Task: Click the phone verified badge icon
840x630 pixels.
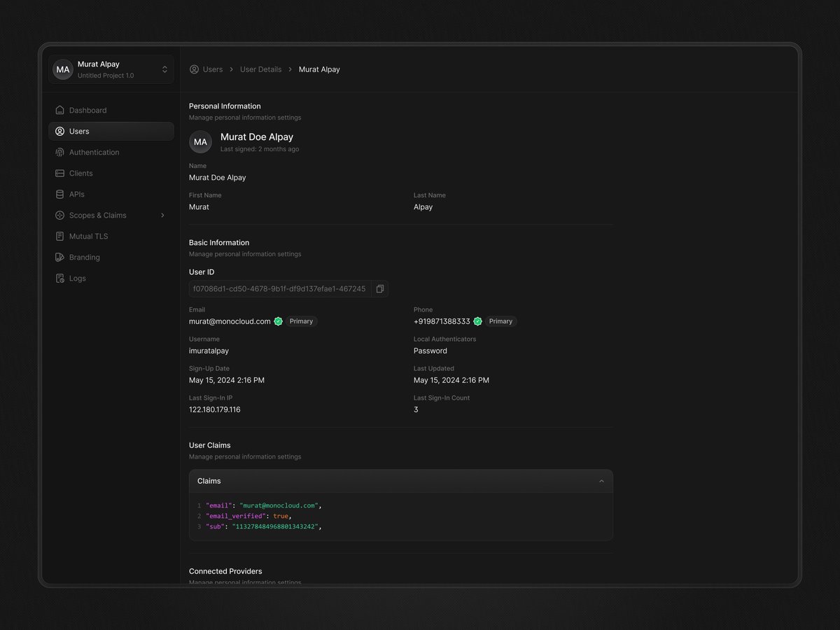Action: 477,321
